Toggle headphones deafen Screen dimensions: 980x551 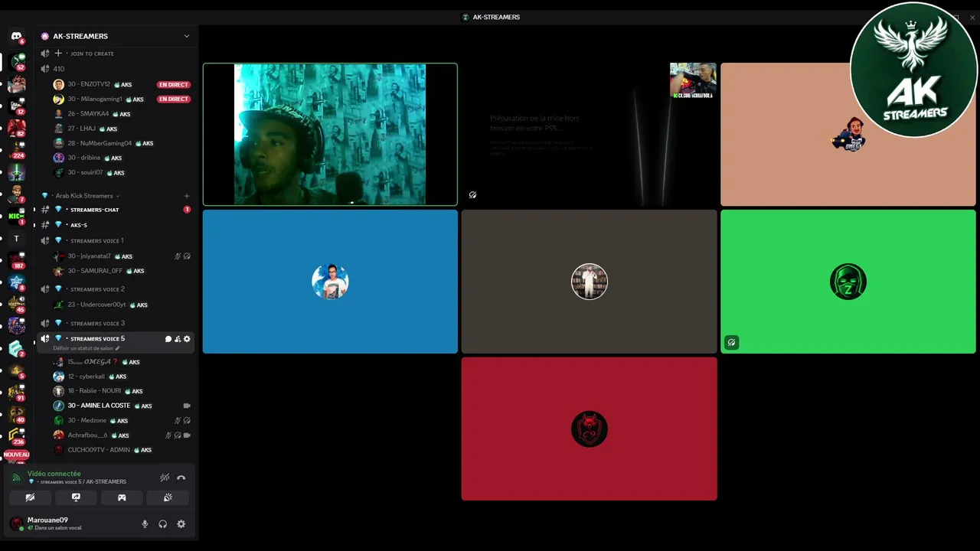pyautogui.click(x=162, y=524)
